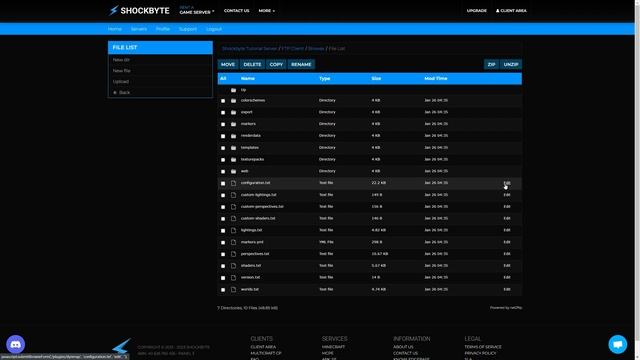
Task: Click the lightings.txt file icon
Action: pos(233,231)
